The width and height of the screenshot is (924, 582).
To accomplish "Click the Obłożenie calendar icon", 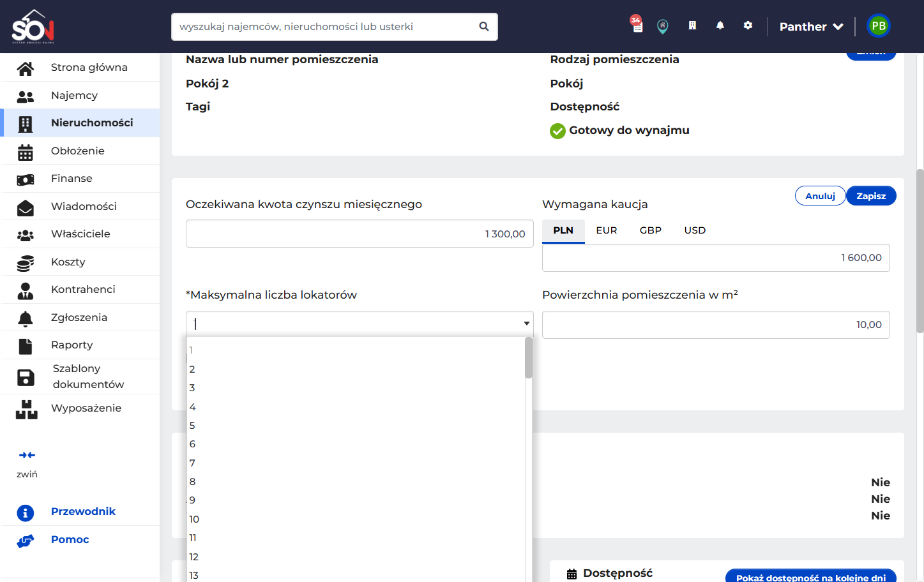I will click(x=26, y=151).
